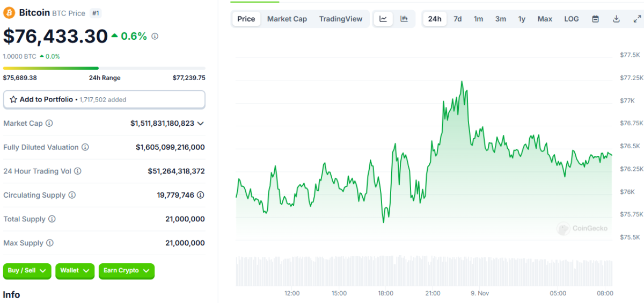Open the Wallet dropdown

(x=75, y=271)
